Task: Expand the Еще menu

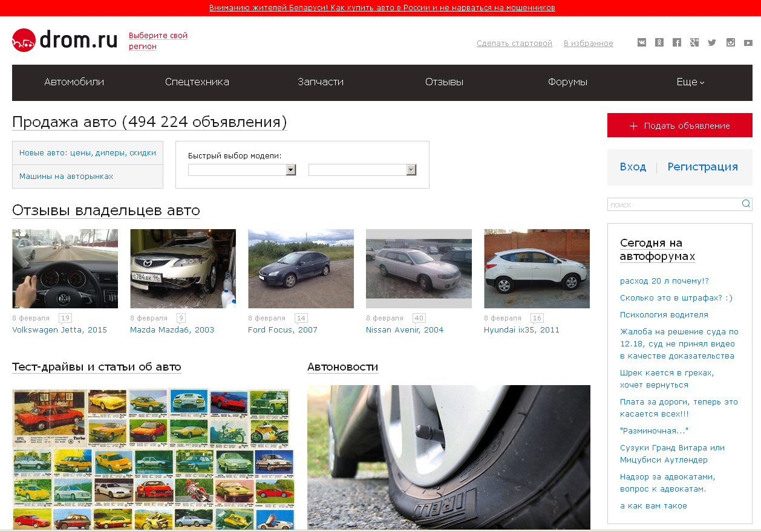Action: click(x=690, y=82)
